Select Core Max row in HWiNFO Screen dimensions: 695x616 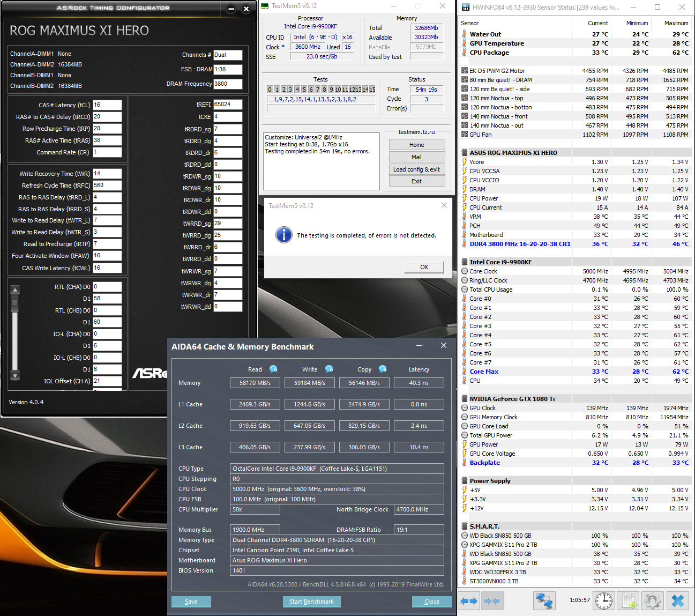575,372
